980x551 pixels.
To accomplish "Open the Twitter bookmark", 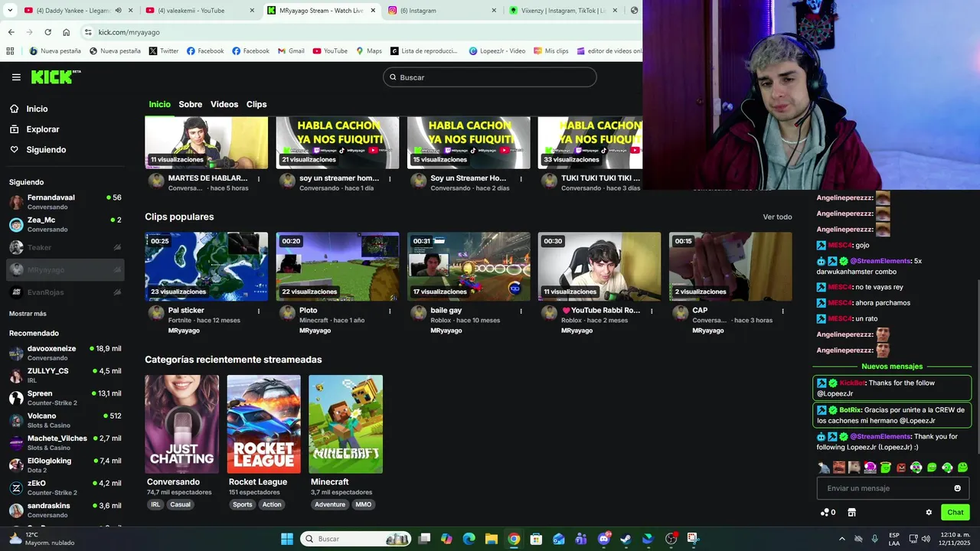I will coord(164,51).
